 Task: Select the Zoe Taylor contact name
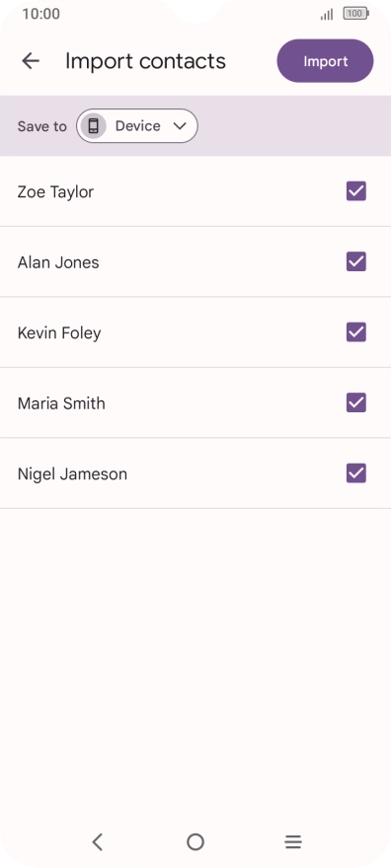click(55, 192)
